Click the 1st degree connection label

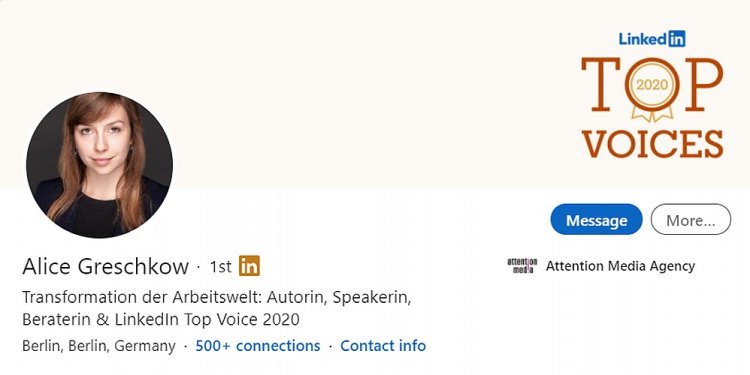coord(221,267)
